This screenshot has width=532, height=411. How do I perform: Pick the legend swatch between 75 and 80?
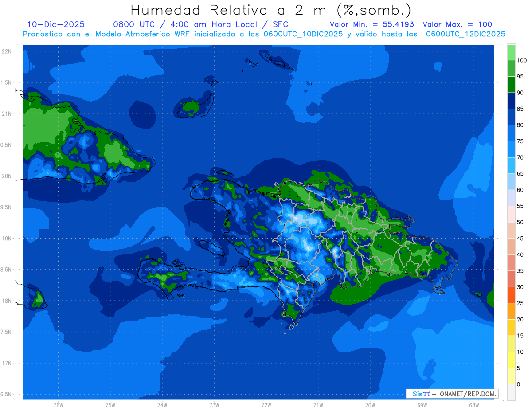point(511,133)
